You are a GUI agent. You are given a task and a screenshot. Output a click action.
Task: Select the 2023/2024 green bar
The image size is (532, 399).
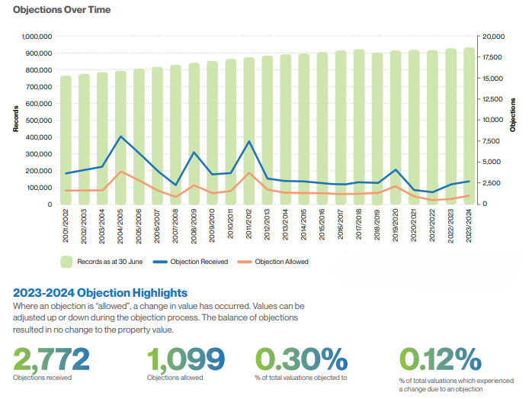coord(468,130)
